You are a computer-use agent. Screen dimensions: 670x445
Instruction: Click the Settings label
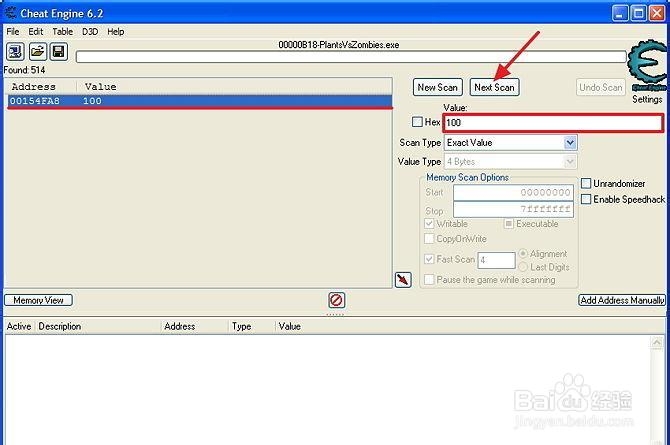coord(647,99)
